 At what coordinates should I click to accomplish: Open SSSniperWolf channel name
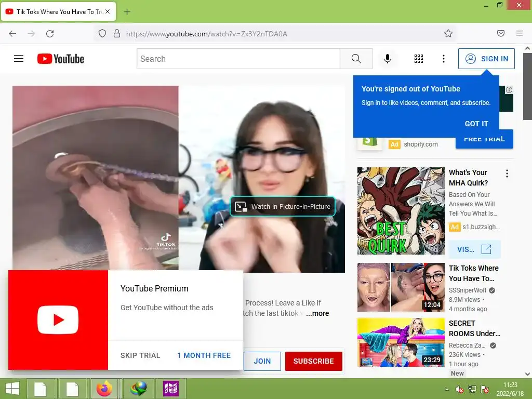(468, 290)
